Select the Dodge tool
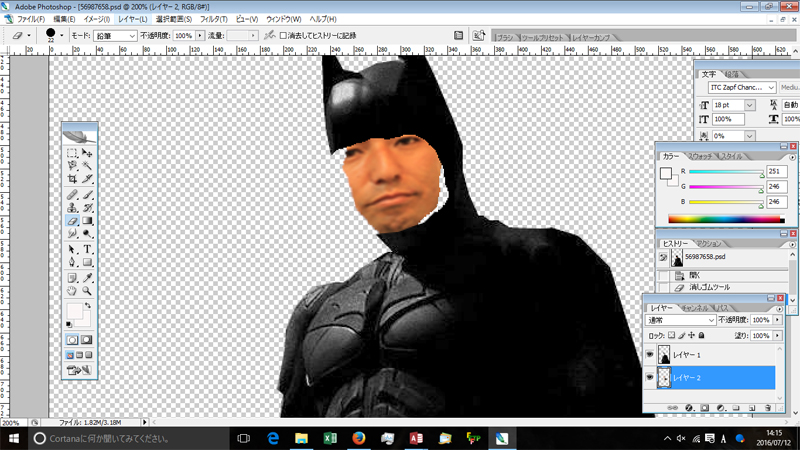The width and height of the screenshot is (800, 450). [x=87, y=234]
